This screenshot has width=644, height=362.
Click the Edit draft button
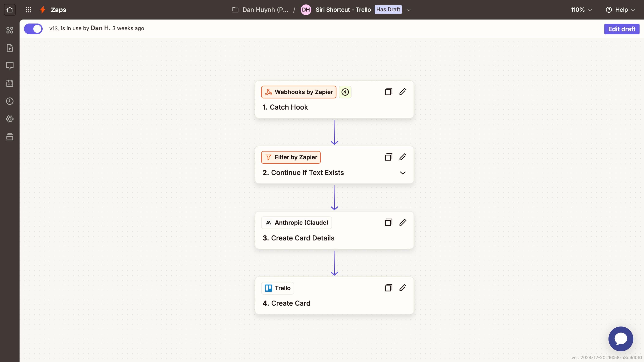pyautogui.click(x=622, y=29)
